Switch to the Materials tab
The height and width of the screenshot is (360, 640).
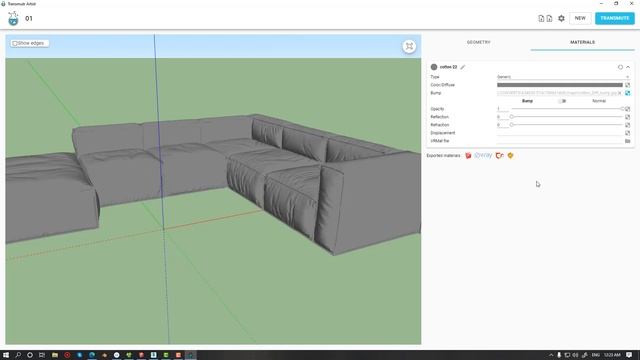tap(582, 42)
